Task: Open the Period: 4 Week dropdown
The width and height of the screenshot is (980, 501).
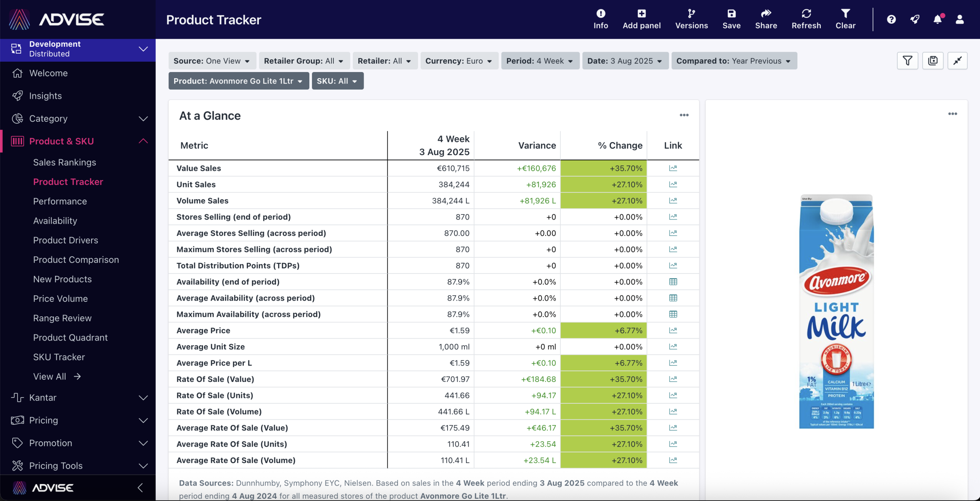Action: 540,61
